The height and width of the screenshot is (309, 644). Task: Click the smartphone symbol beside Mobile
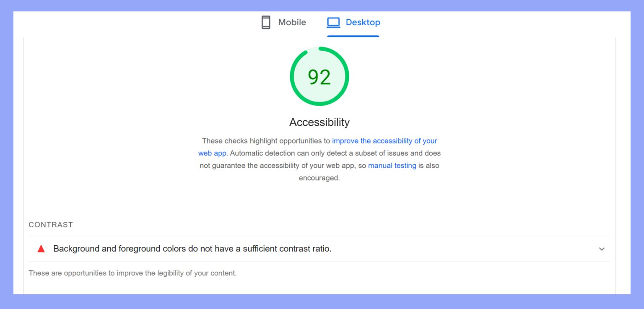[x=266, y=22]
